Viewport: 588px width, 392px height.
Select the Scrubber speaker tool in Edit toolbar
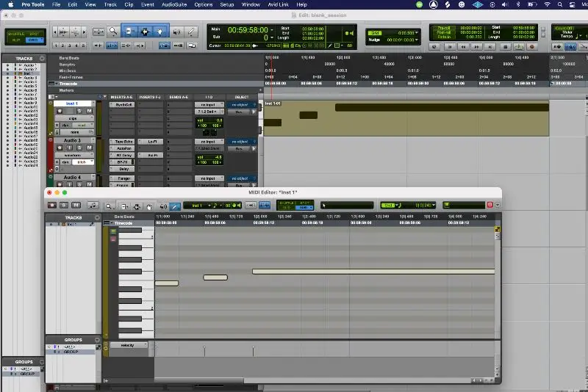point(176,32)
